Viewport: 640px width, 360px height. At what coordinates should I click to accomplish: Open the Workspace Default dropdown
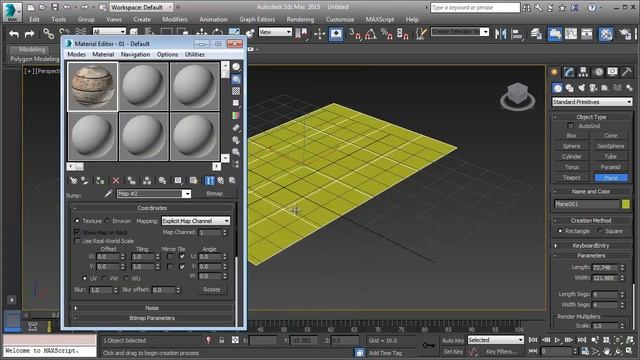pos(141,7)
